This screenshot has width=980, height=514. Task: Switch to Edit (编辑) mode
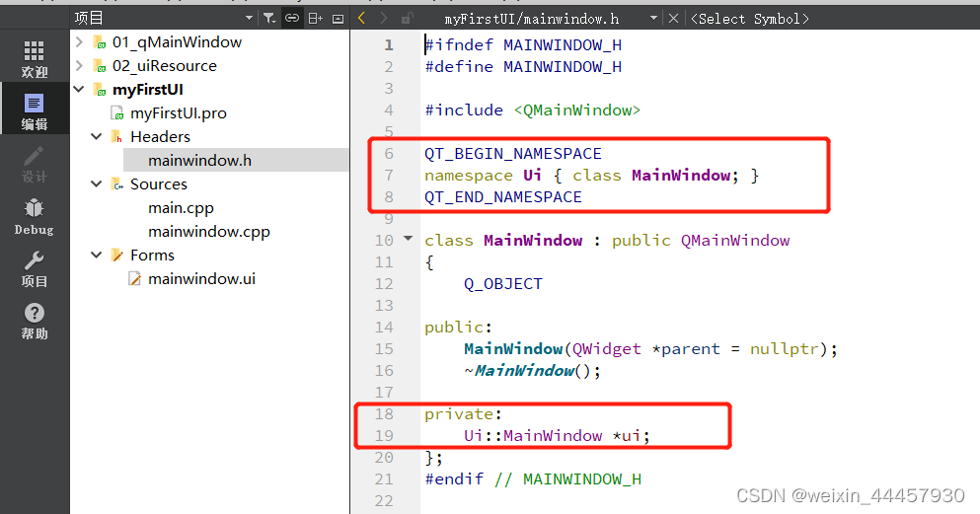35,111
